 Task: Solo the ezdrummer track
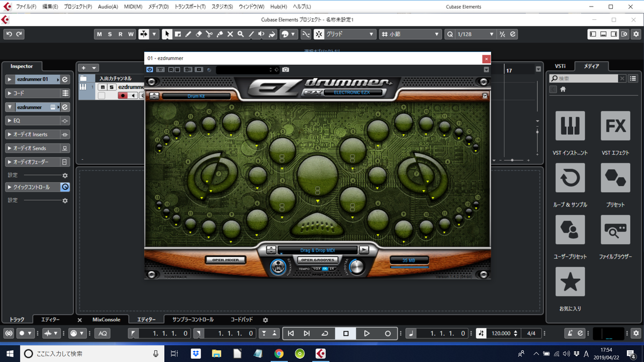click(111, 87)
